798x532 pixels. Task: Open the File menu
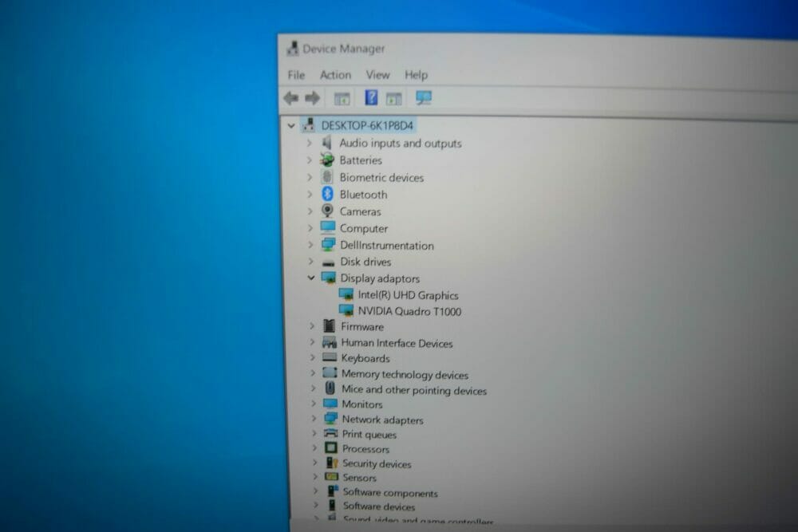[x=296, y=75]
